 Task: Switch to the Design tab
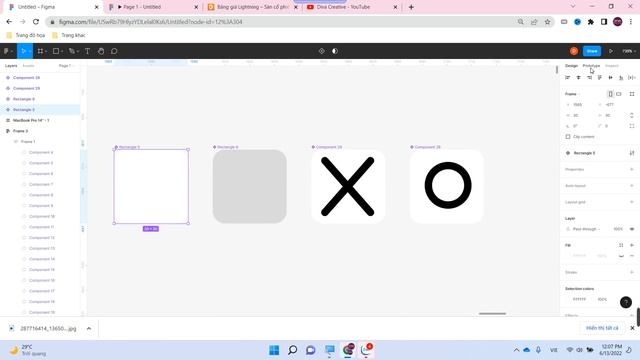[x=571, y=66]
